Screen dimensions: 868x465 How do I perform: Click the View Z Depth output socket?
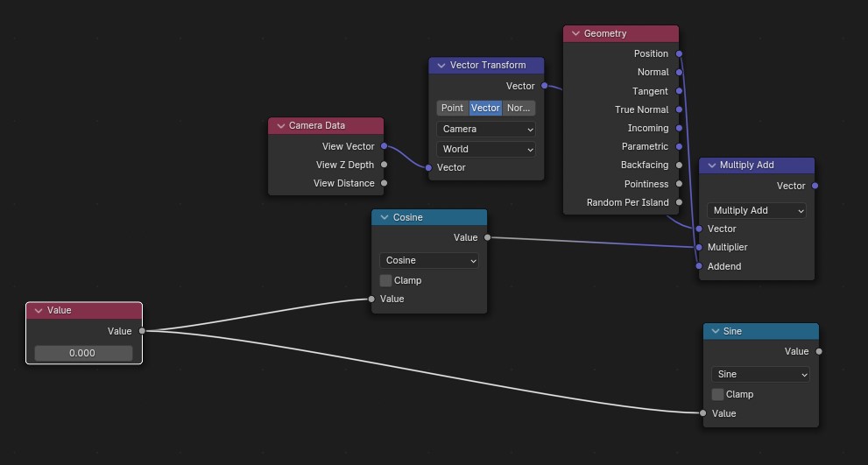(x=385, y=165)
